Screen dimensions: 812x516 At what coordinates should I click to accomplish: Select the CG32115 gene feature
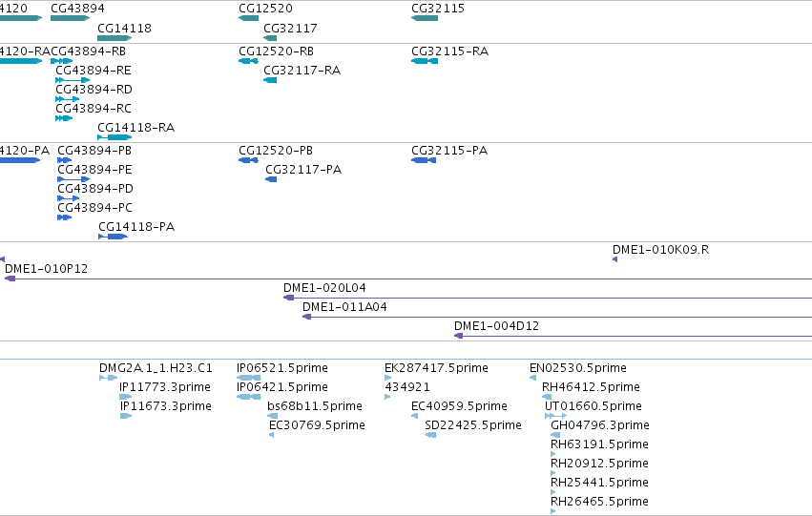425,18
